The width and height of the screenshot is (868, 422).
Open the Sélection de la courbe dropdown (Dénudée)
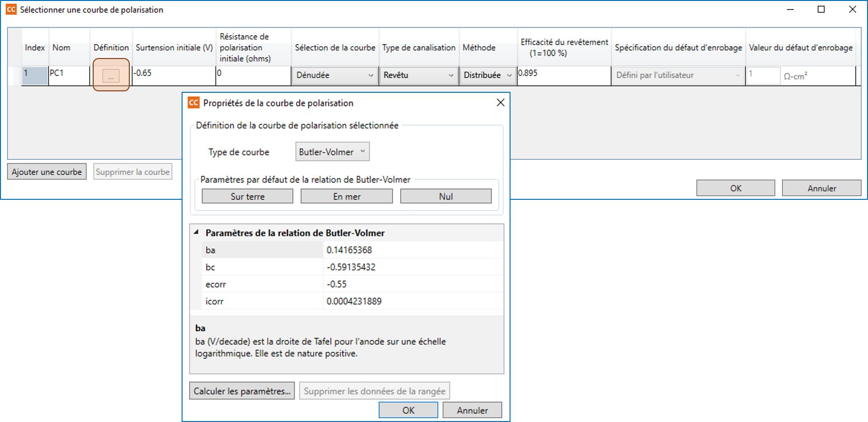335,75
